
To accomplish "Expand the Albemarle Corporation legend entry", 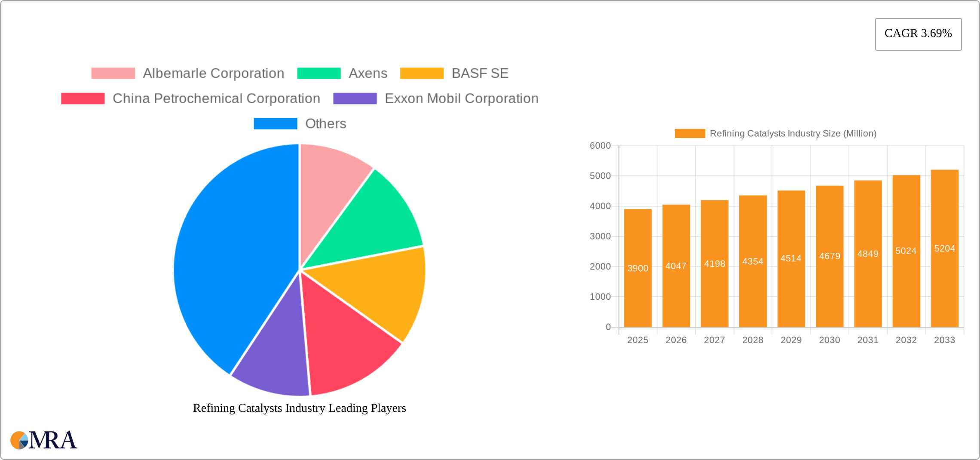I will coord(214,73).
